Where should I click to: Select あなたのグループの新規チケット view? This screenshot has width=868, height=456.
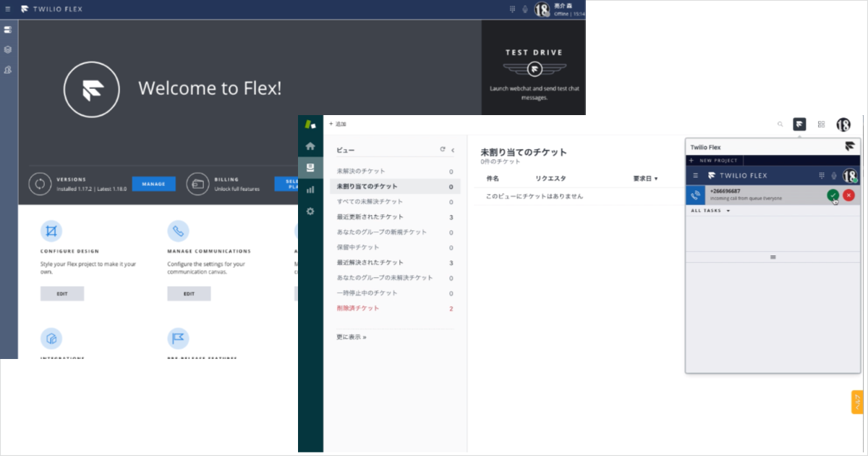395,232
